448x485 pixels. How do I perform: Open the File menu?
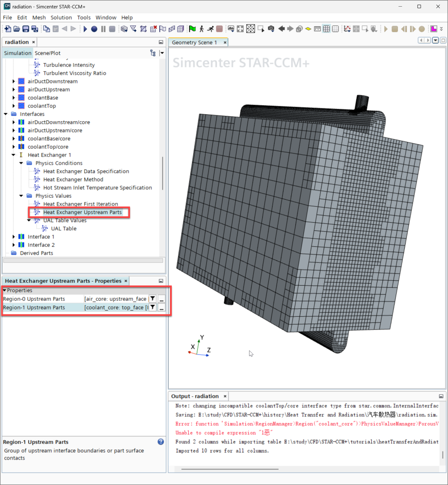(x=7, y=17)
